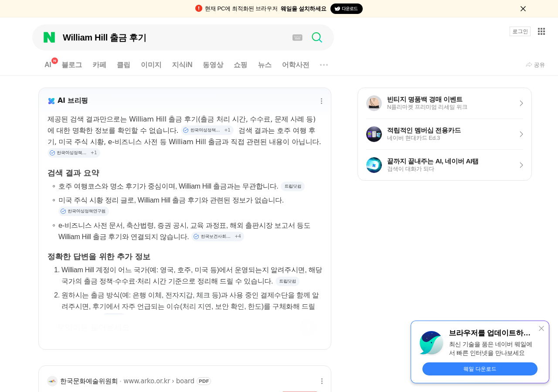
Task: Click the black 다운로드 button in banner
Action: tap(347, 9)
